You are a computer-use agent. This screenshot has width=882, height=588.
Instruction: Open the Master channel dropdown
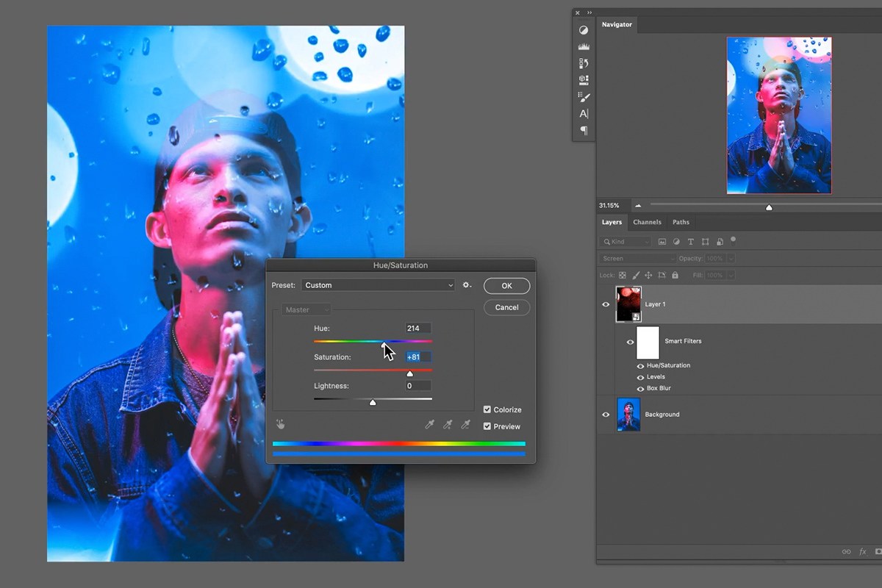point(306,310)
